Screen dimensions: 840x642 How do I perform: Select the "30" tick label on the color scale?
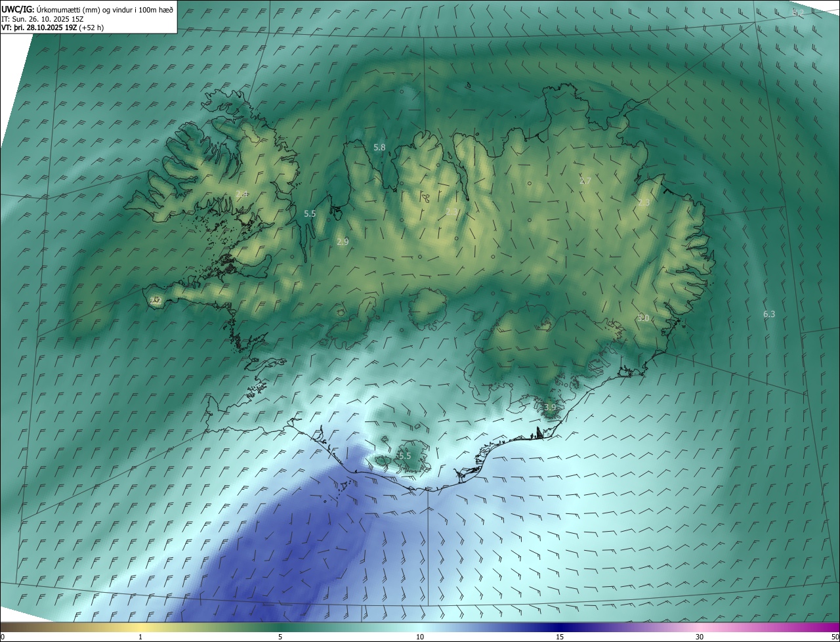click(700, 637)
